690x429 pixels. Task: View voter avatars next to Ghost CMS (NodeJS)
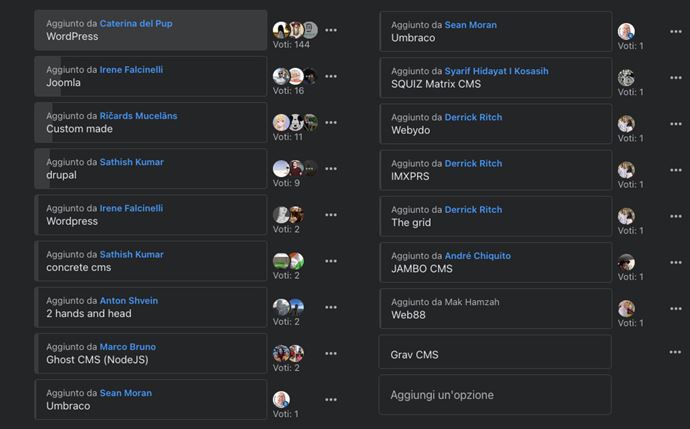288,353
